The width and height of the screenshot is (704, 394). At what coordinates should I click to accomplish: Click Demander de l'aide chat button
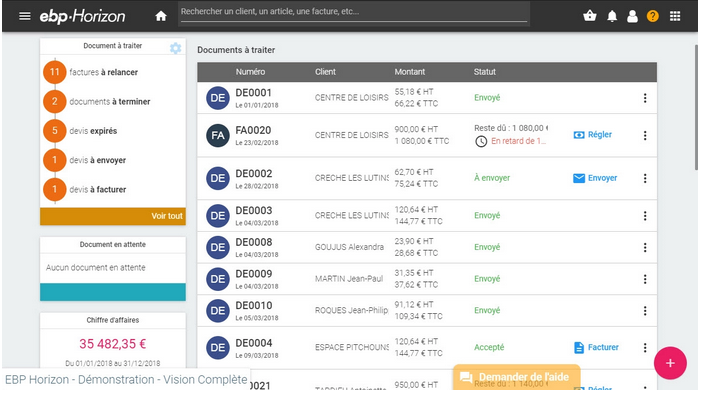click(x=516, y=377)
